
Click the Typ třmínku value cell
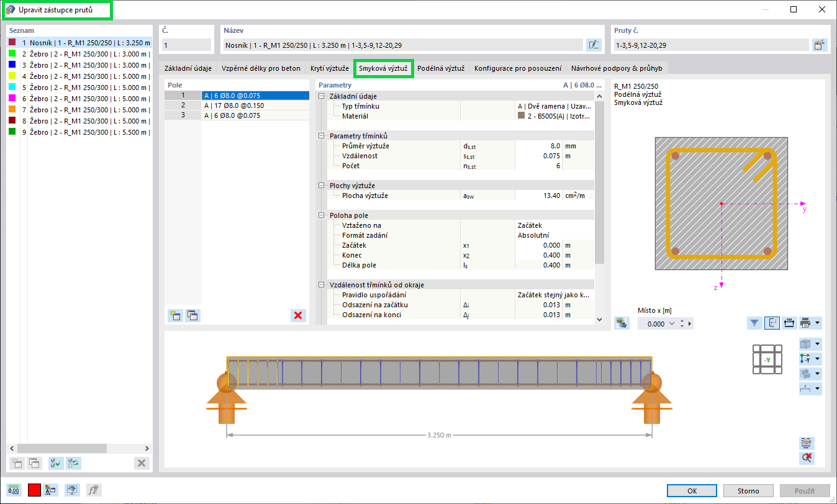click(554, 106)
